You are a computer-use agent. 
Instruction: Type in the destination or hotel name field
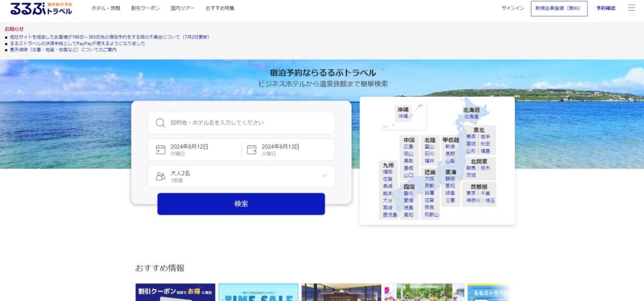pyautogui.click(x=248, y=123)
